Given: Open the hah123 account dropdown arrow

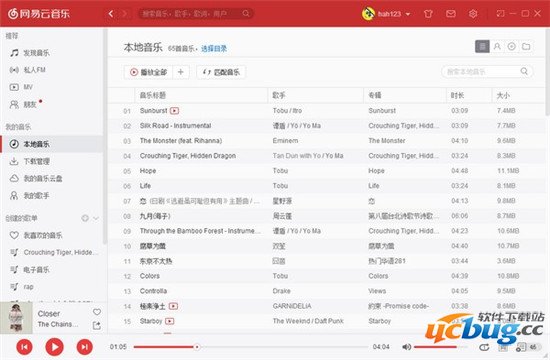Looking at the screenshot, I should (408, 14).
